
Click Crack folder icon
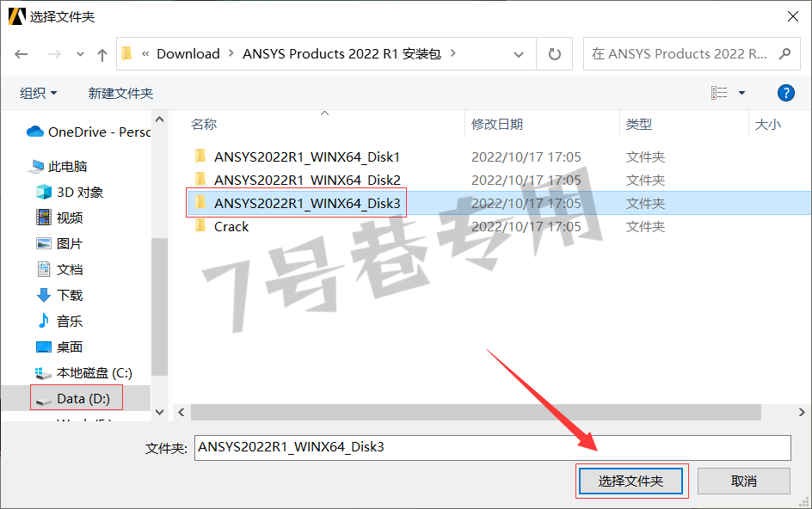coord(200,226)
